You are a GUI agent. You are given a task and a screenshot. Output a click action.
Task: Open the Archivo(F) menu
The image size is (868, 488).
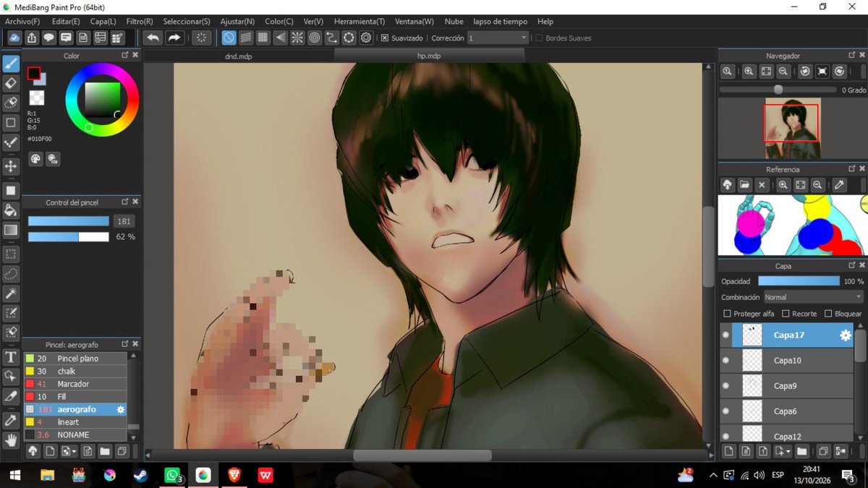click(22, 22)
